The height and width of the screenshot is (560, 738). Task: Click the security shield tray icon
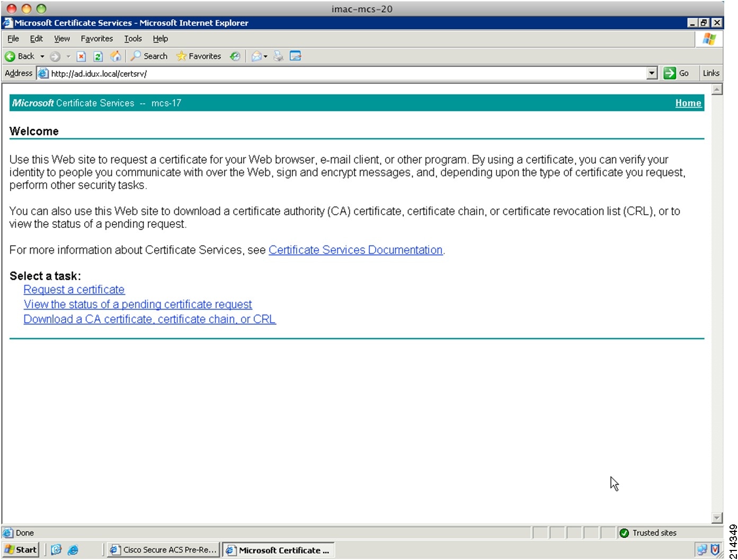click(x=715, y=550)
